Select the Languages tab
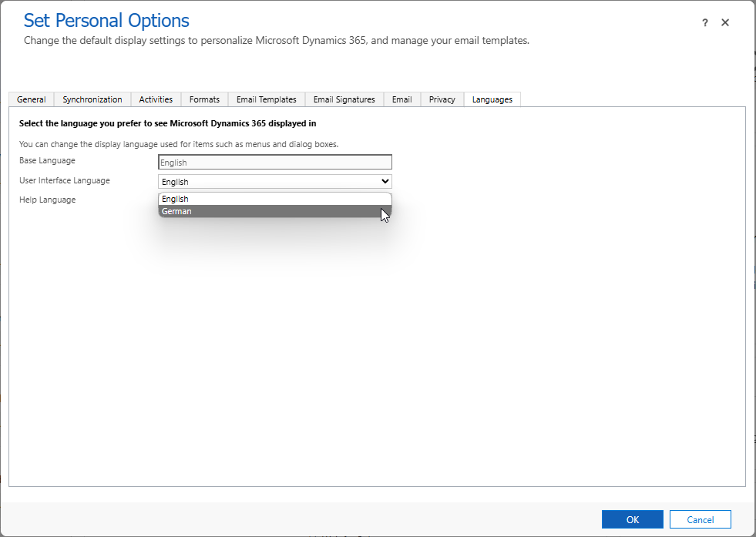Viewport: 756px width, 537px height. pos(492,99)
